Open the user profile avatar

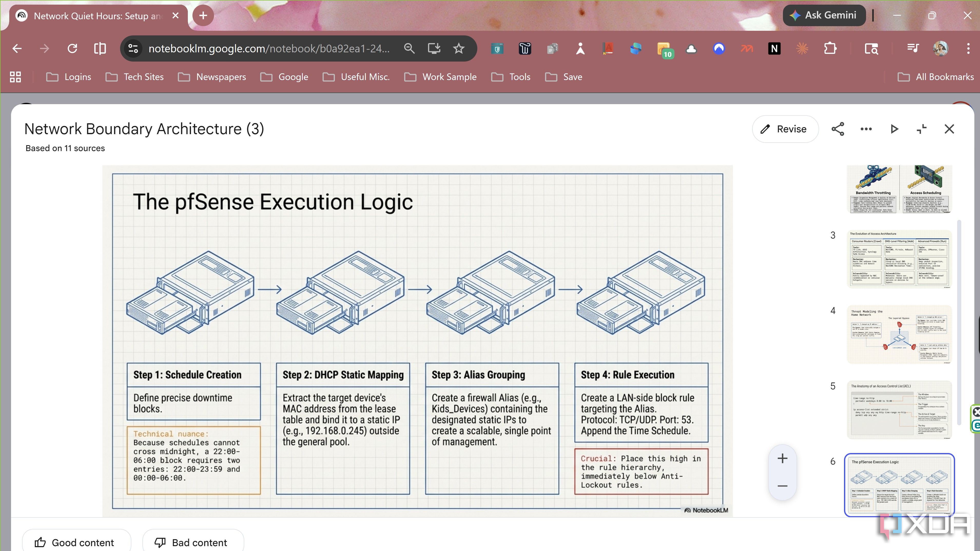coord(941,49)
